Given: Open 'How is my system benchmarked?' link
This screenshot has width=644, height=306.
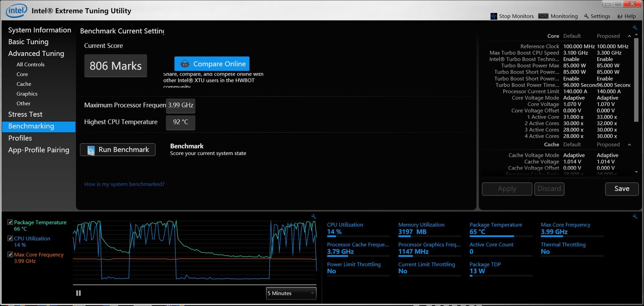Looking at the screenshot, I should point(124,184).
